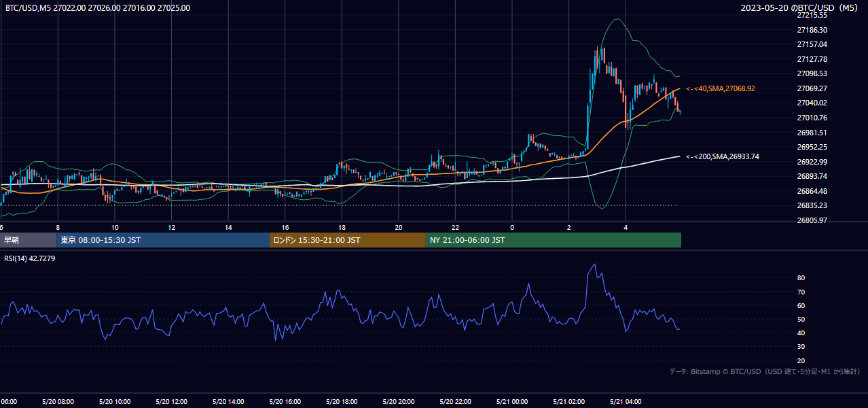
Task: Click RSI axis level 80
Action: pyautogui.click(x=801, y=278)
